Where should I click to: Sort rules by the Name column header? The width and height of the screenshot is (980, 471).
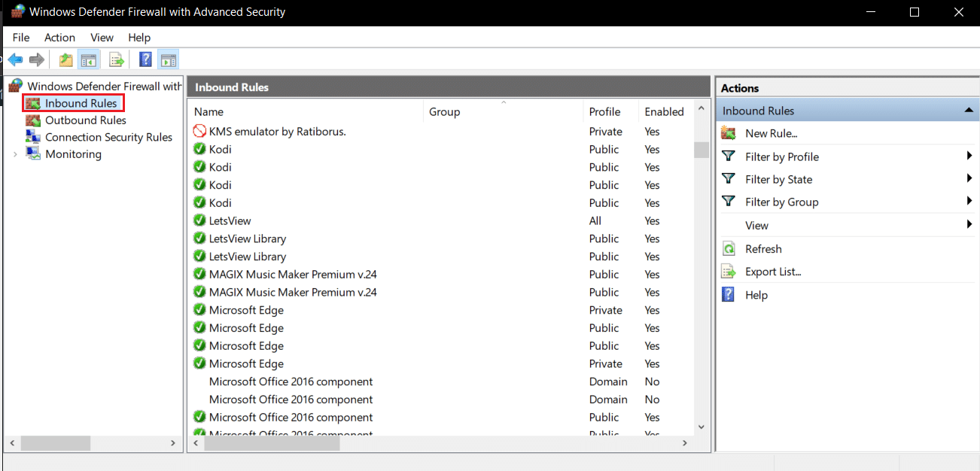pos(306,111)
